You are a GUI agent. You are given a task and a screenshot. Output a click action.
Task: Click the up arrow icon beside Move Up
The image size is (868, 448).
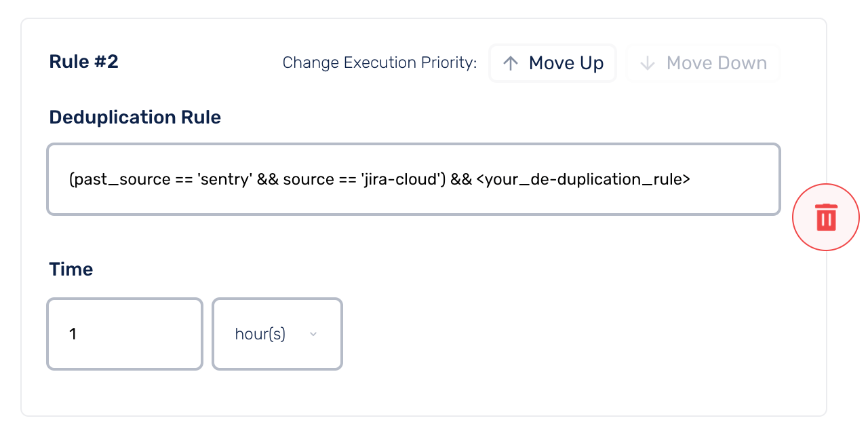pyautogui.click(x=511, y=63)
